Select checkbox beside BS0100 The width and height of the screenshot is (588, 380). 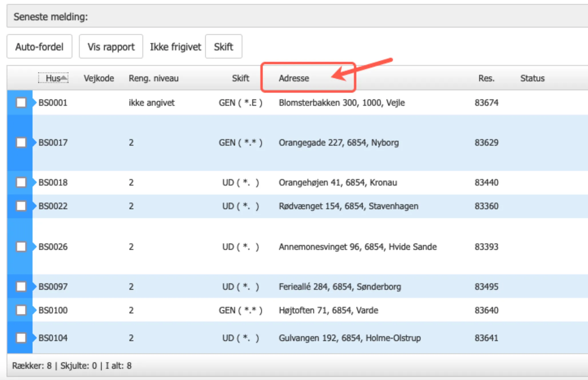[x=21, y=310]
